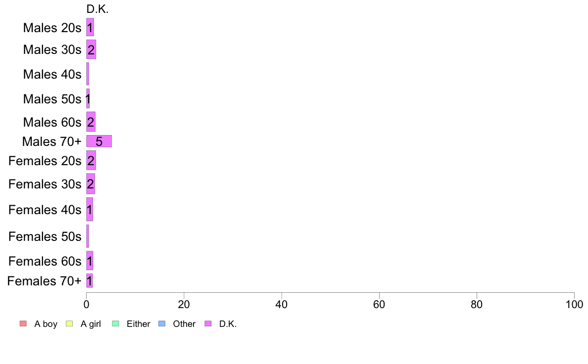Select the Females 40s bar
Image resolution: width=588 pixels, height=364 pixels.
pos(90,210)
